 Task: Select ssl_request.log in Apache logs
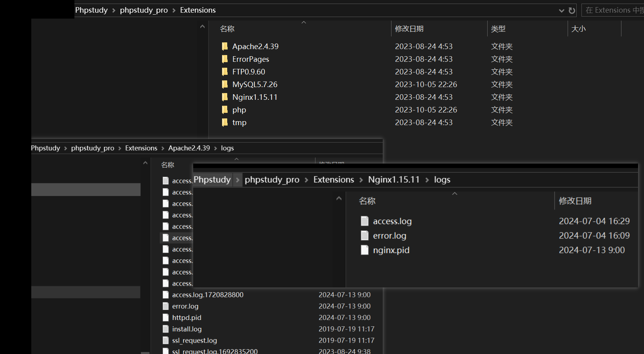coord(194,341)
